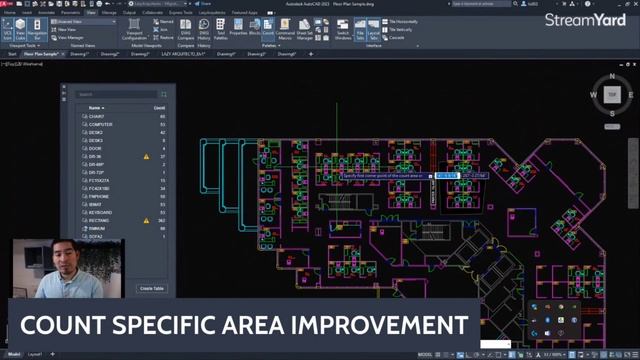This screenshot has width=640, height=360.
Task: Switch to the LAZY ARQUITECTO file tab
Action: tap(183, 54)
